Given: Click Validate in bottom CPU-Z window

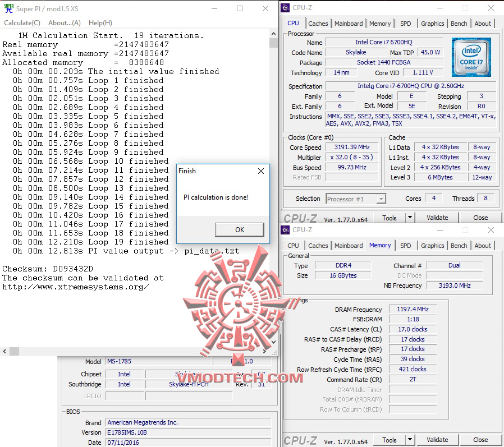Looking at the screenshot, I should pos(437,440).
